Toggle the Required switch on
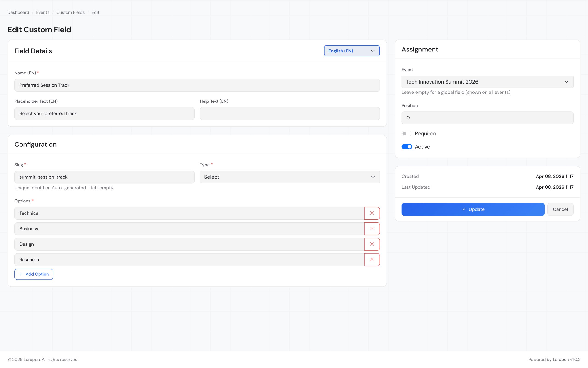The width and height of the screenshot is (588, 368). coord(407,133)
